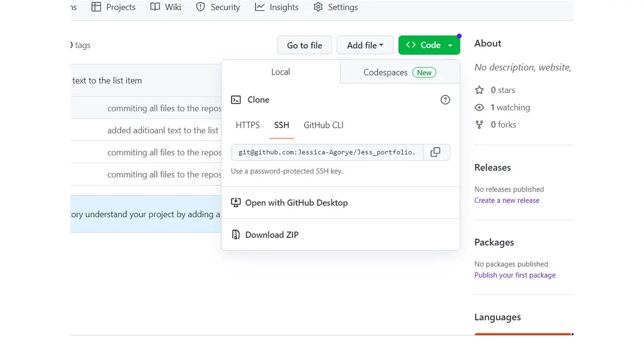
Task: Click the Releases heading
Action: click(x=493, y=167)
